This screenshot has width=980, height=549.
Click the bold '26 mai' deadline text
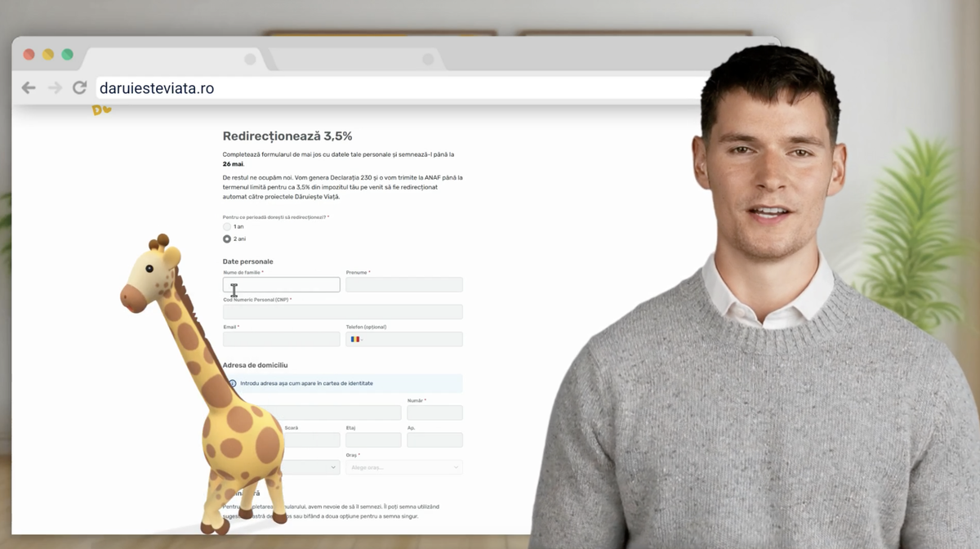click(234, 164)
